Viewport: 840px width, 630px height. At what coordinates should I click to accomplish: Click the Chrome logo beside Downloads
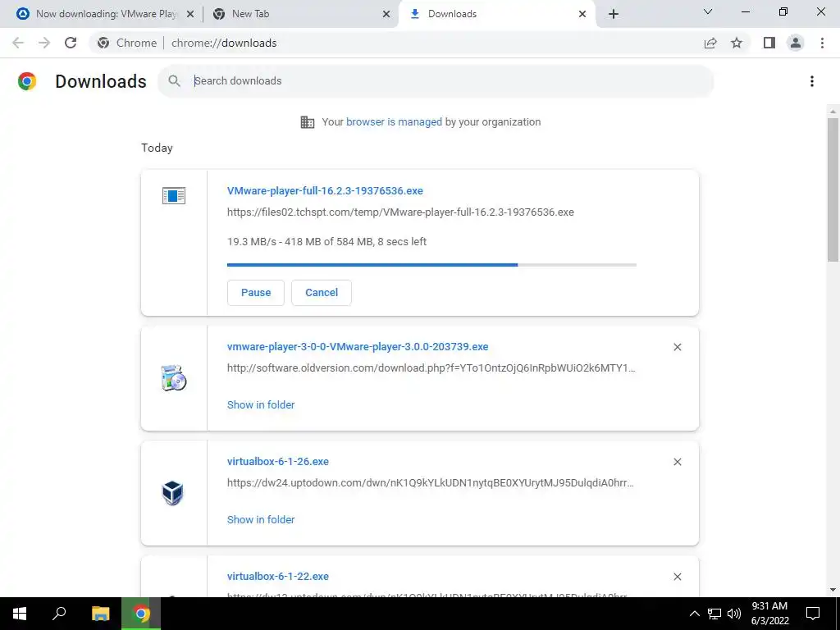[27, 81]
